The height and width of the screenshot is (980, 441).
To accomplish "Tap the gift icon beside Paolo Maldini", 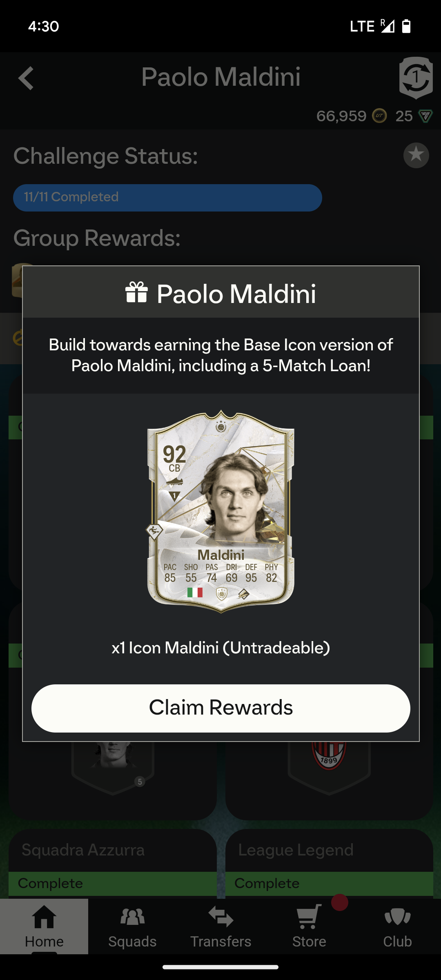I will pyautogui.click(x=136, y=292).
